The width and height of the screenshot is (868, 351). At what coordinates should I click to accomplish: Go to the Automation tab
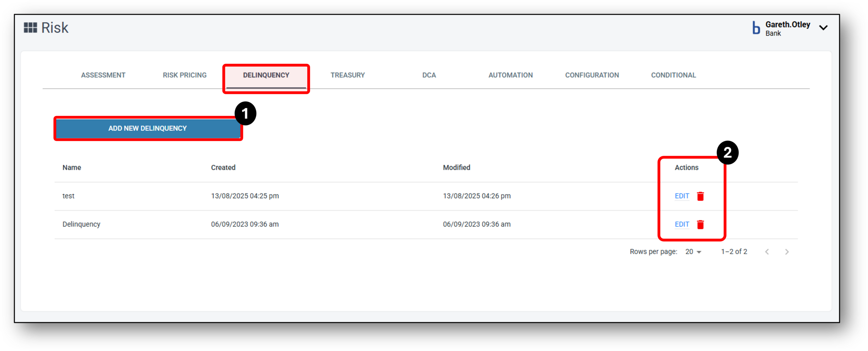[510, 75]
